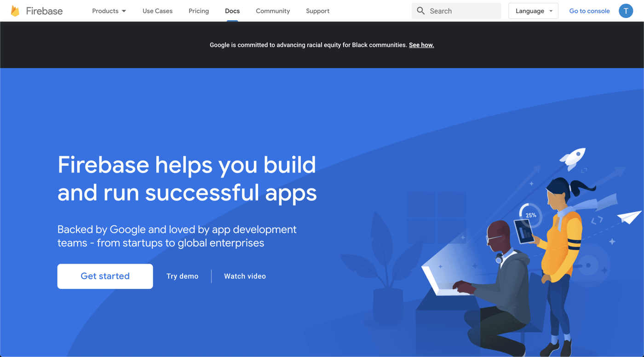644x357 pixels.
Task: Go to the Use Cases page
Action: [x=157, y=11]
